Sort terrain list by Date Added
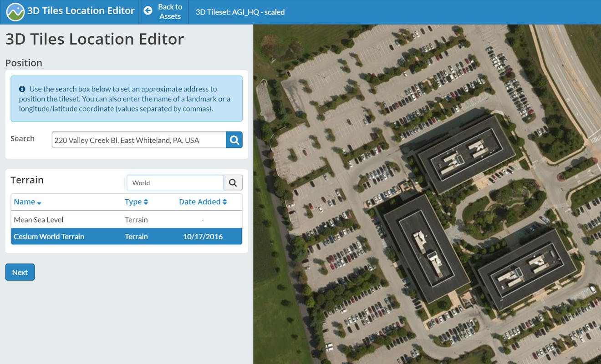601x364 pixels. pyautogui.click(x=203, y=202)
